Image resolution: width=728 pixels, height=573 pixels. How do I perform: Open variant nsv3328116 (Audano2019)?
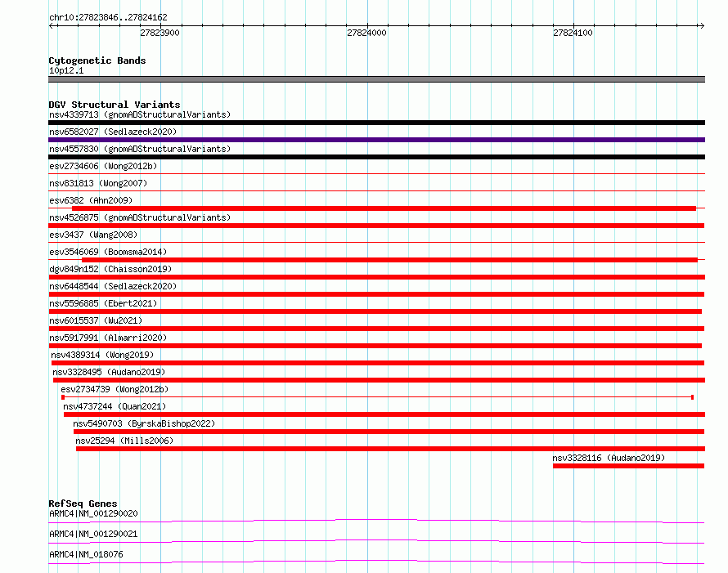609,458
